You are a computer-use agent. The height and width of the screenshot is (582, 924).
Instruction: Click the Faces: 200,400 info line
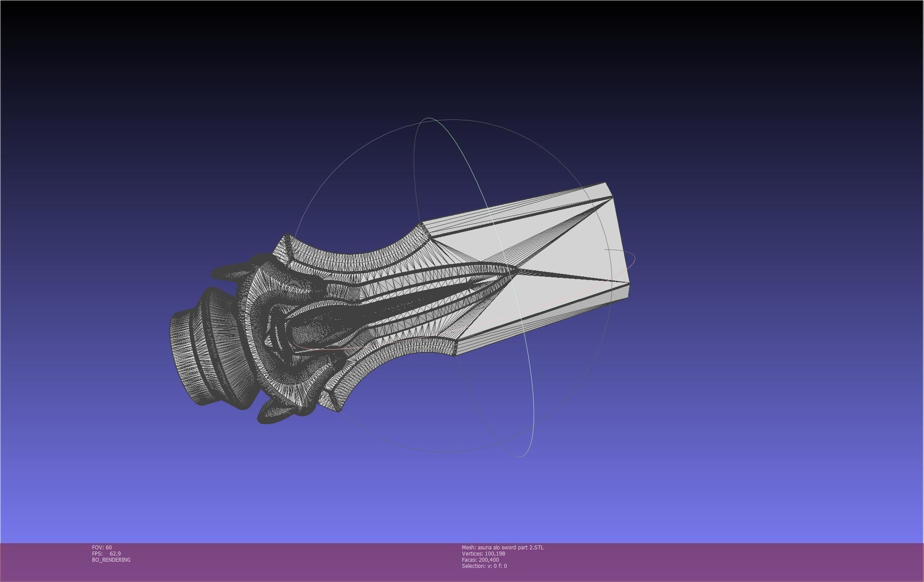click(x=481, y=560)
